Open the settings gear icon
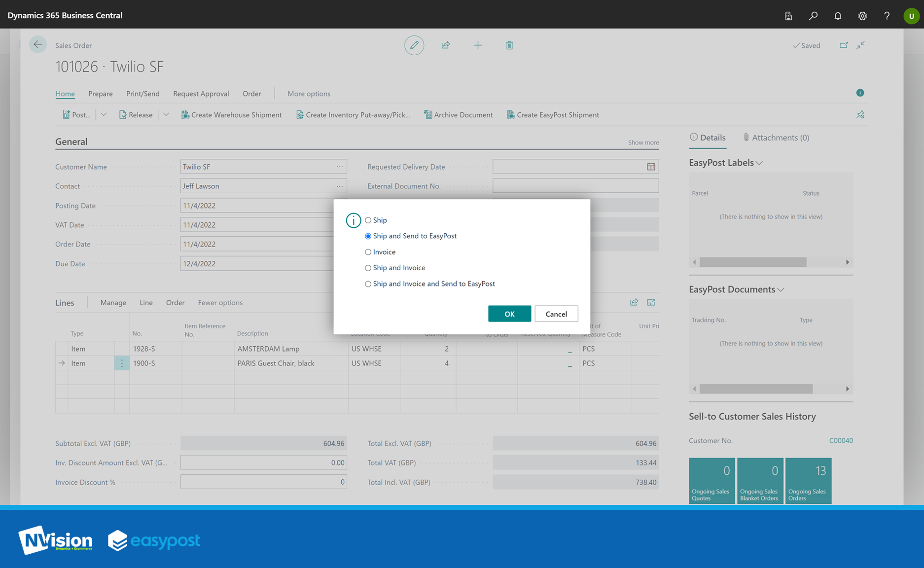Image resolution: width=924 pixels, height=568 pixels. tap(862, 16)
